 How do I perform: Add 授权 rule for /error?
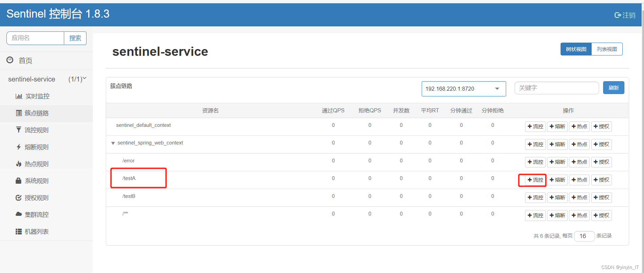tap(601, 162)
